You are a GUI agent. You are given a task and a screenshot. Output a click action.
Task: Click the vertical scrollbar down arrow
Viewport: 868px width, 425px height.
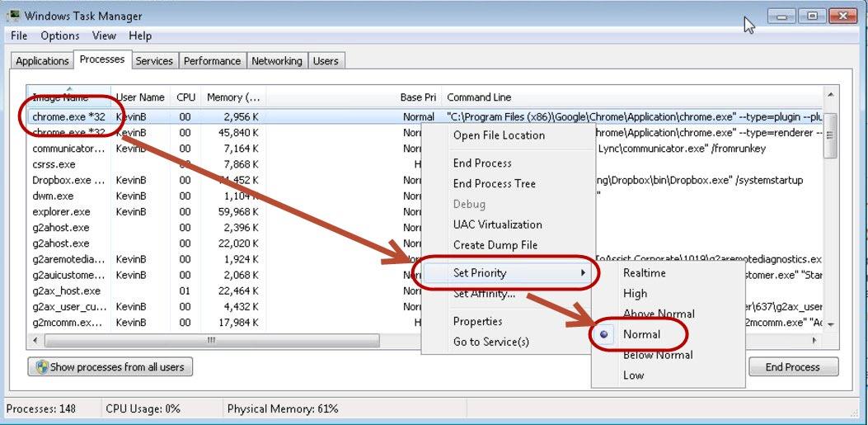(830, 324)
